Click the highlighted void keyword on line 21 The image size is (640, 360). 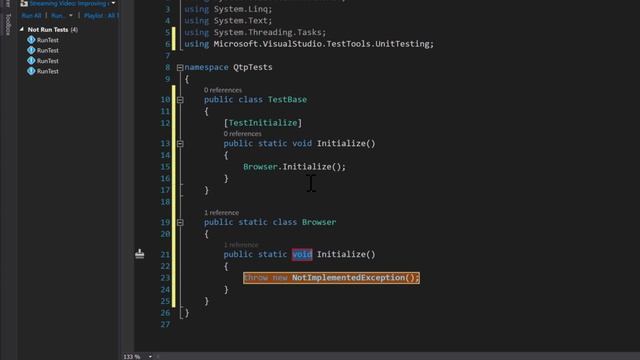tap(302, 254)
